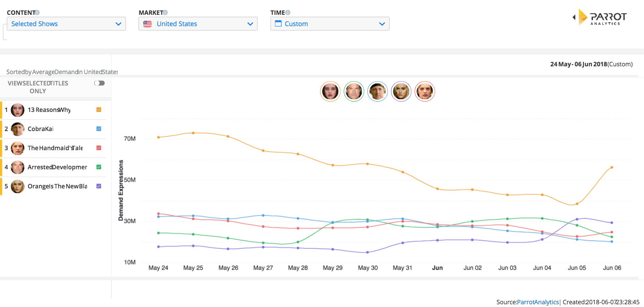Click the info icon next to CONTENT
Screen dimensions: 644x307
(37, 12)
